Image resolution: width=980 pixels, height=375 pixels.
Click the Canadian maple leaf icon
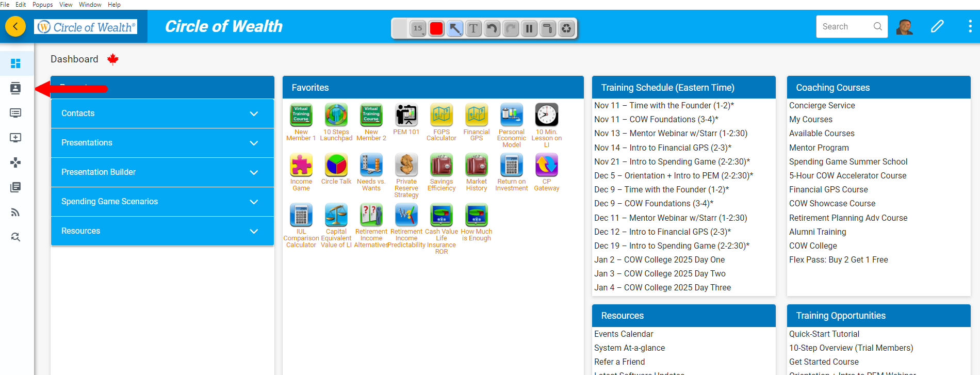tap(113, 59)
